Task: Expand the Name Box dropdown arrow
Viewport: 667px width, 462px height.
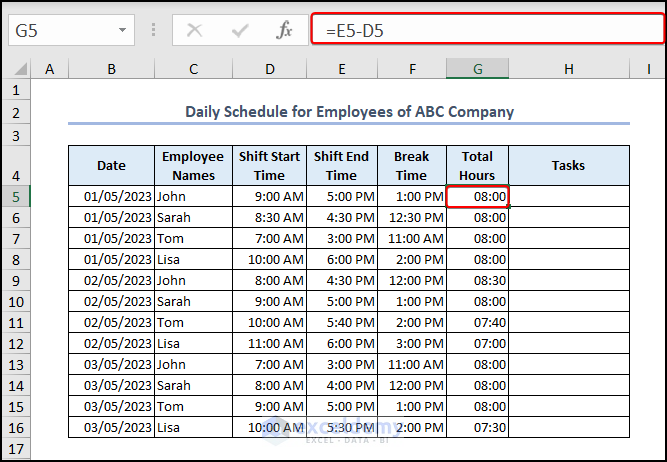Action: tap(122, 30)
